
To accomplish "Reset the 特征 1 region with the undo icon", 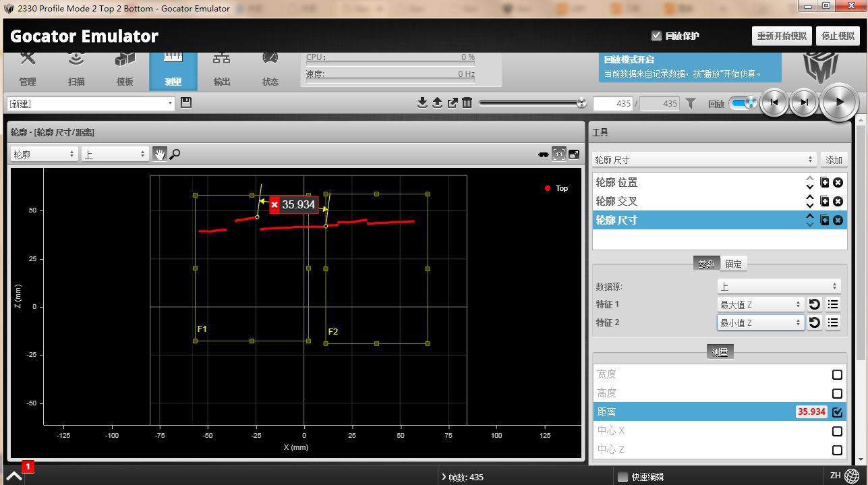I will [x=815, y=304].
